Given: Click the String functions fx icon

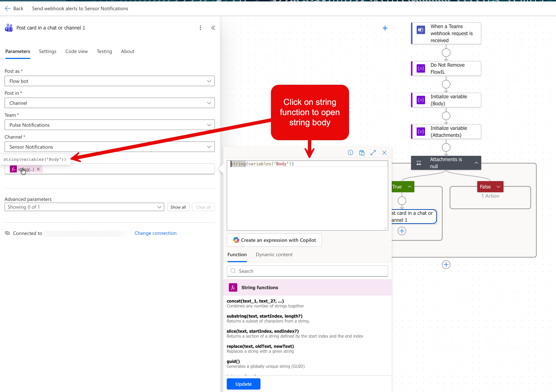Looking at the screenshot, I should coord(233,287).
